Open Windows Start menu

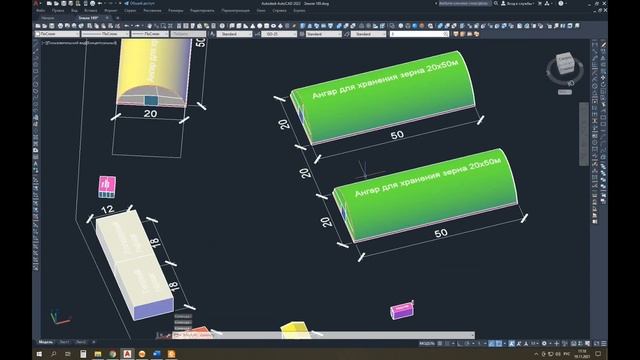40,354
